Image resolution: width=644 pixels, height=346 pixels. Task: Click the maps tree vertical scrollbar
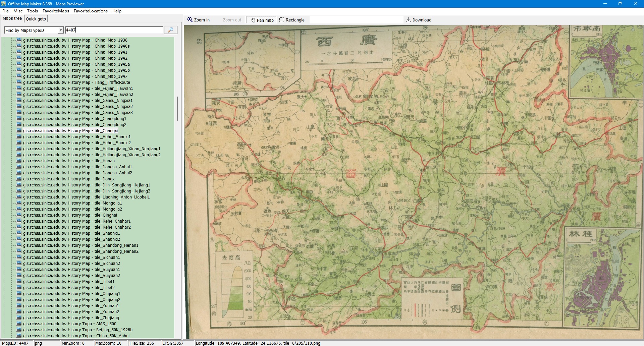pyautogui.click(x=177, y=109)
